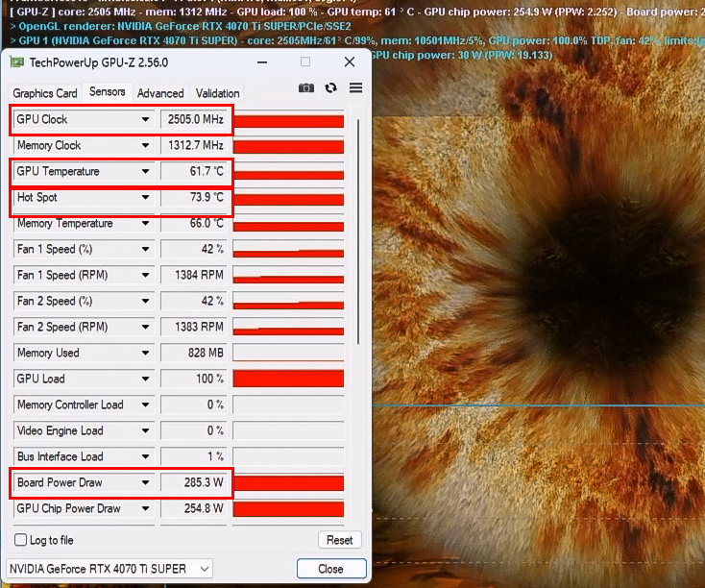Expand the GPU Clock sensor dropdown

[x=146, y=120]
